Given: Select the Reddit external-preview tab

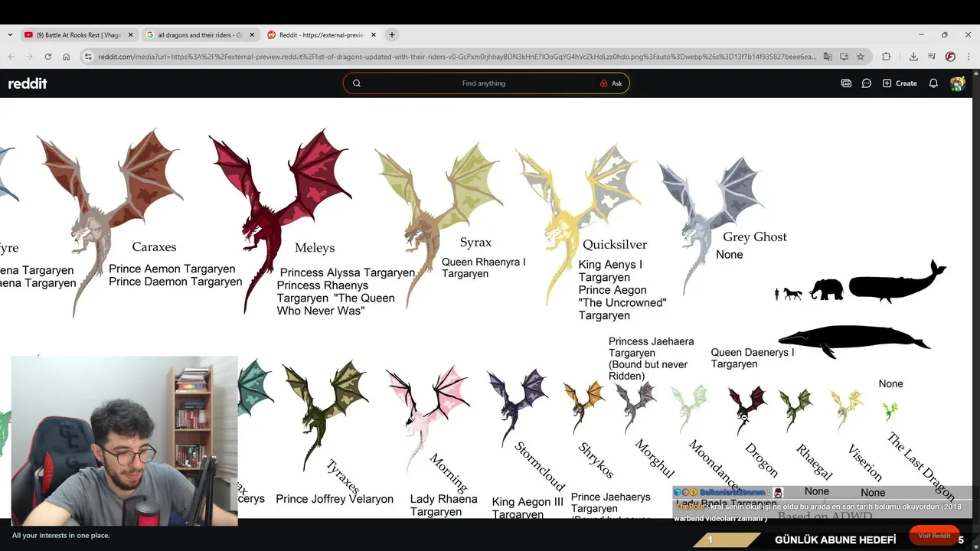Looking at the screenshot, I should 322,34.
